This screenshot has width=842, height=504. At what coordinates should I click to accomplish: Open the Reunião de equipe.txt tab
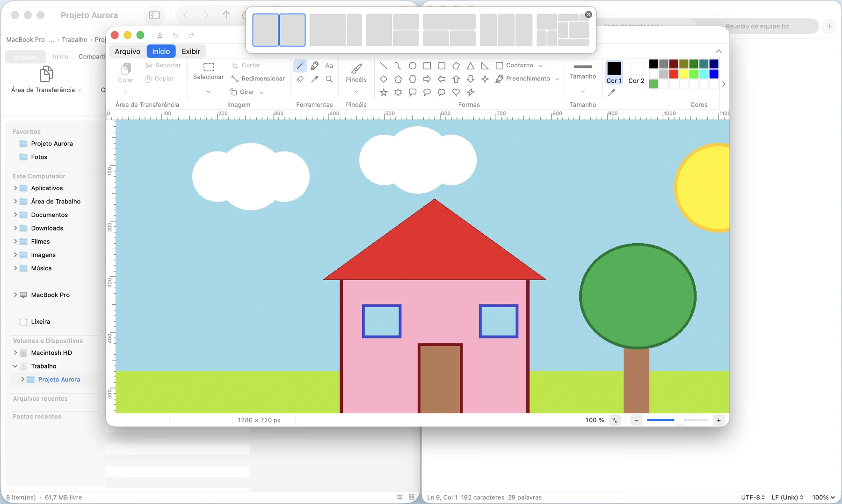coord(757,26)
